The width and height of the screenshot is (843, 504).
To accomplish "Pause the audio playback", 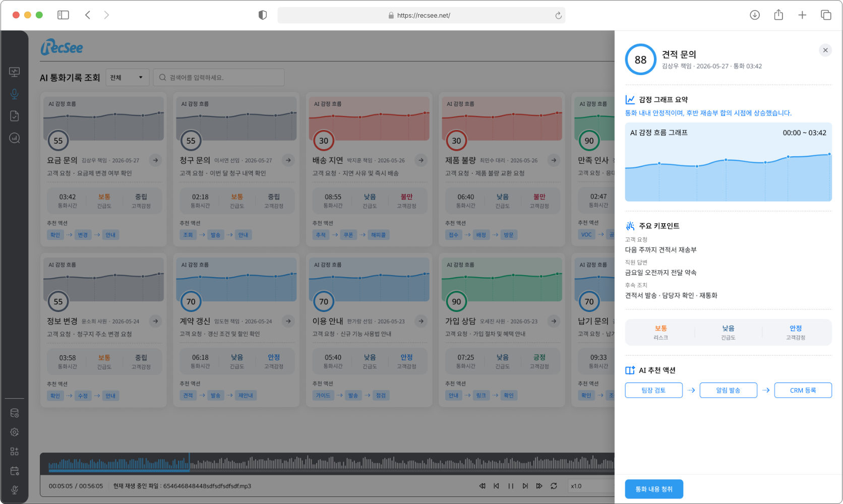I will pos(511,486).
